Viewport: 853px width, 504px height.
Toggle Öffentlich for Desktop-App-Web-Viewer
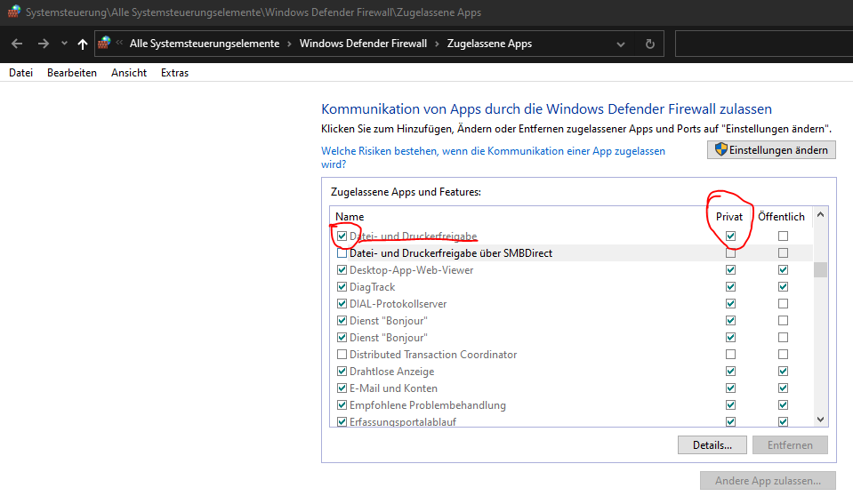[x=783, y=269]
